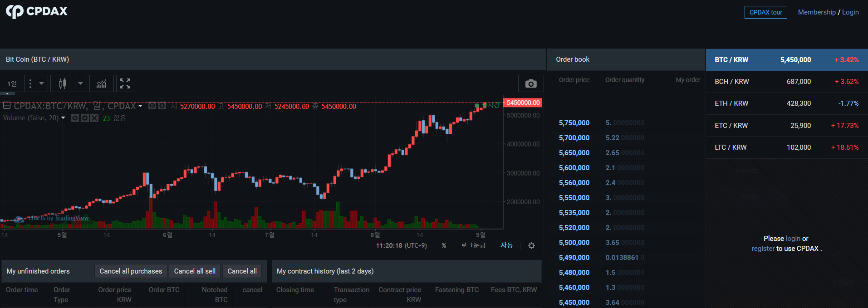Click the My unfinished orders heading
The width and height of the screenshot is (868, 308).
click(38, 271)
